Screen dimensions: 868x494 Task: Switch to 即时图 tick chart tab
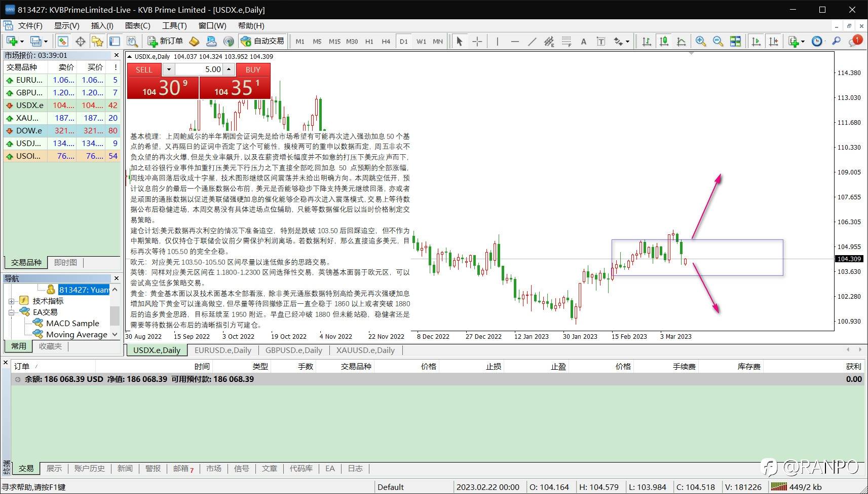coord(65,262)
